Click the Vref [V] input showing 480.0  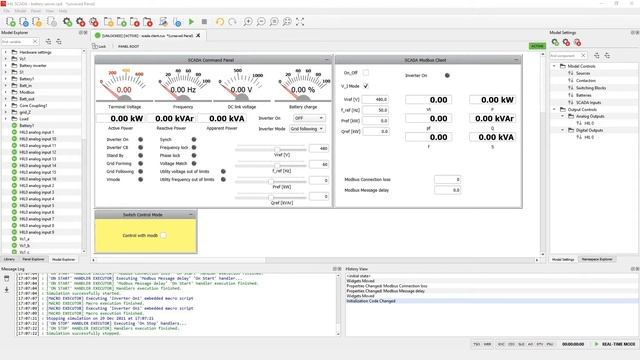[x=375, y=99]
